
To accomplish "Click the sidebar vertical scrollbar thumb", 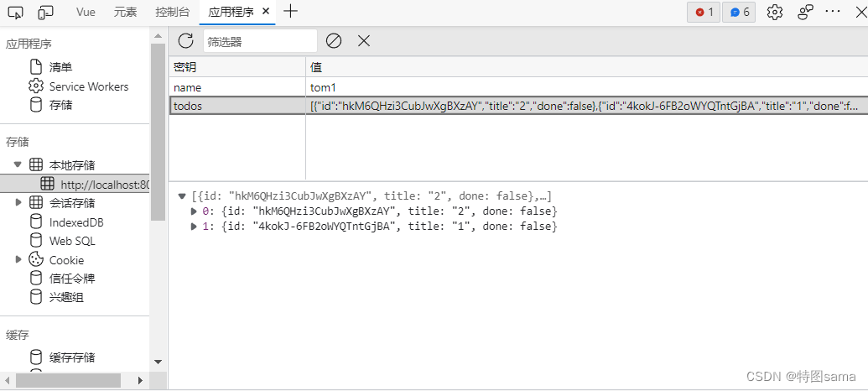I will (x=158, y=132).
